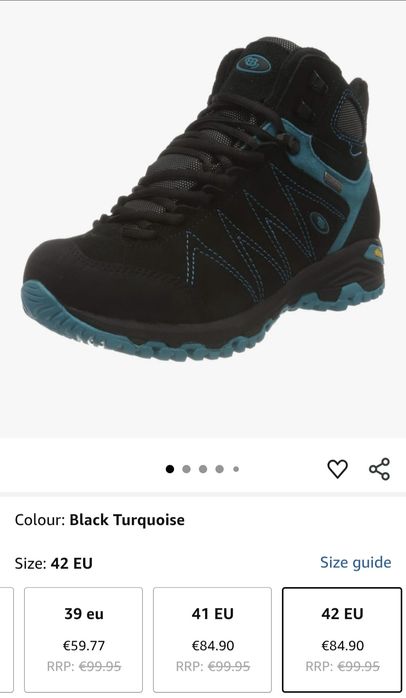Add boot to wishlist with heart icon
The width and height of the screenshot is (406, 698).
337,469
